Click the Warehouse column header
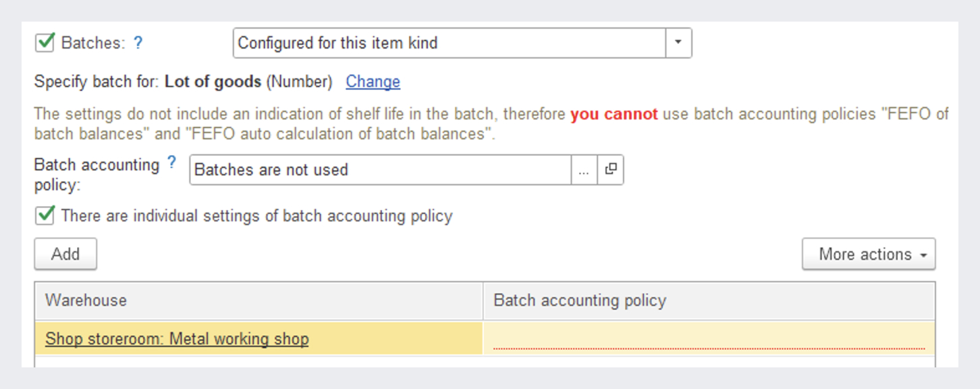Image resolution: width=980 pixels, height=389 pixels. (x=258, y=301)
